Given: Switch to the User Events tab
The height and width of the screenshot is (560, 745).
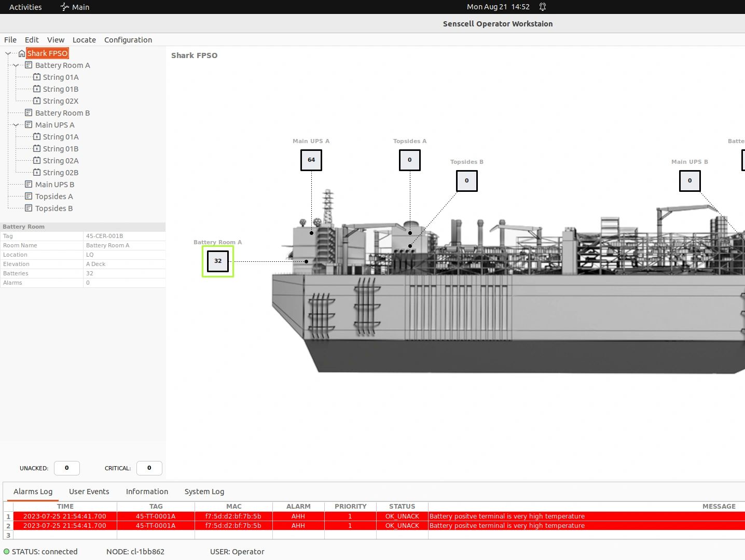Looking at the screenshot, I should (x=89, y=492).
